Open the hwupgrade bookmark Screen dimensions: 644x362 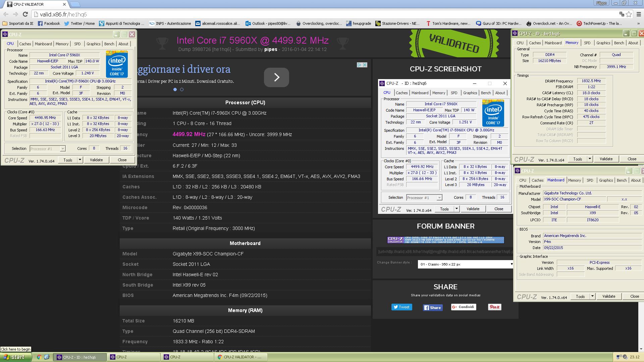click(x=359, y=23)
